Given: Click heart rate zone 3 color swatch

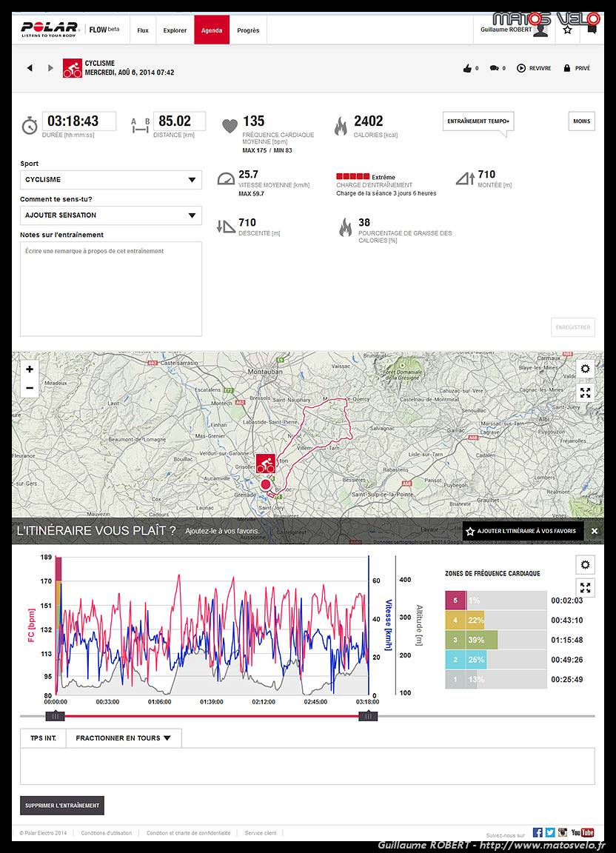Looking at the screenshot, I should pyautogui.click(x=455, y=640).
